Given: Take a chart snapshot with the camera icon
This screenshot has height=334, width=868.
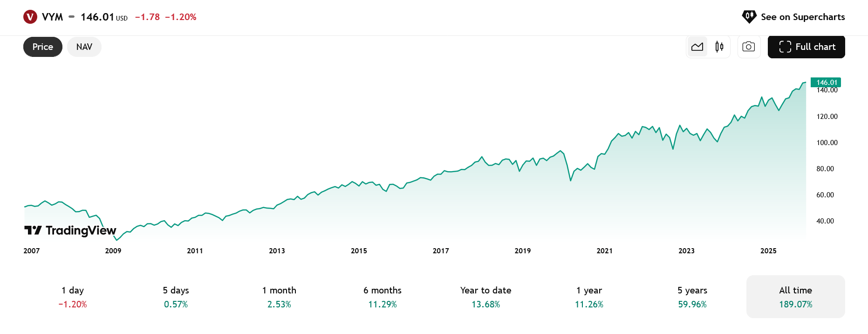Looking at the screenshot, I should pyautogui.click(x=749, y=47).
